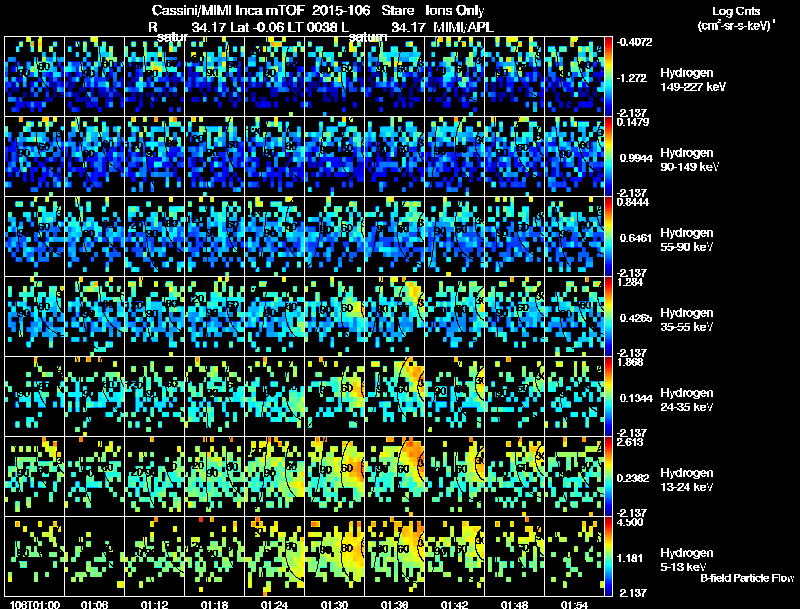Open the 149-227 keV panel at 106T01:00
The width and height of the screenshot is (800, 609).
point(34,77)
